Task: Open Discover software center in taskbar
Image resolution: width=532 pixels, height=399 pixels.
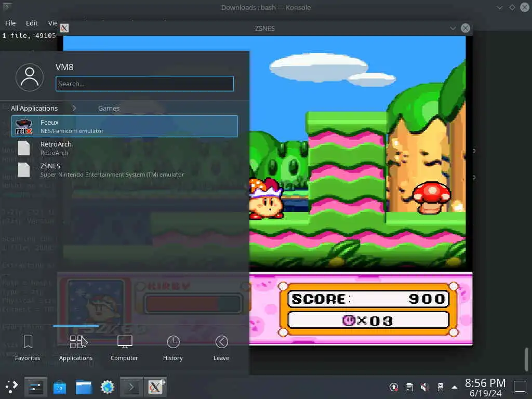Action: click(60, 387)
